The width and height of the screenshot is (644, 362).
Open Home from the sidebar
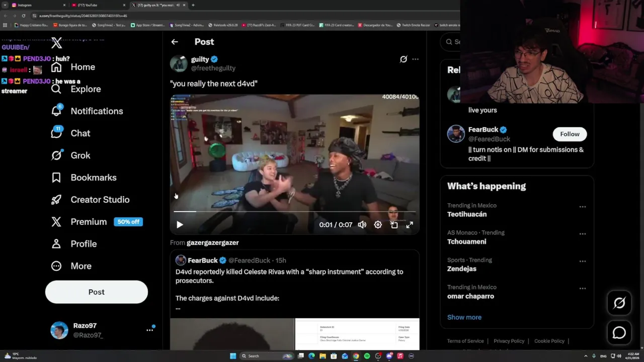point(73,67)
